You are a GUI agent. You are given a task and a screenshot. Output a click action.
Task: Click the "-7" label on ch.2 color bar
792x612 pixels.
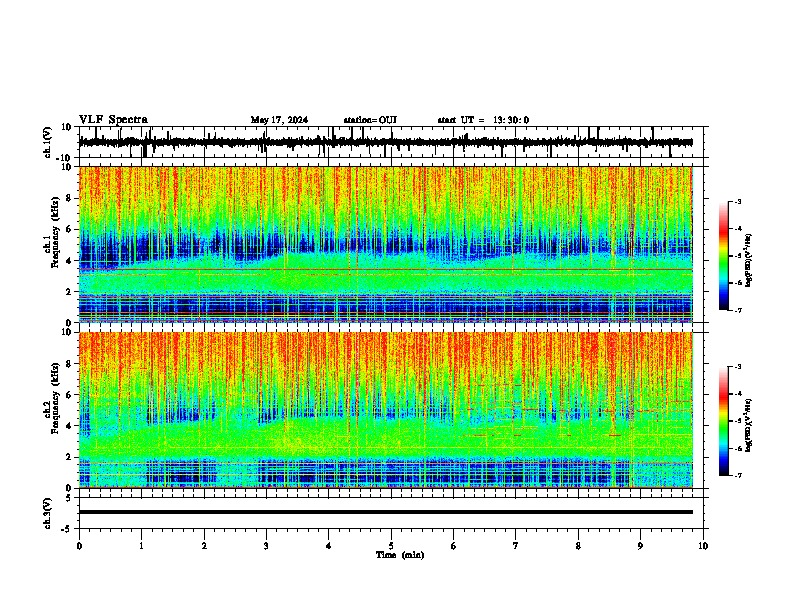point(738,476)
